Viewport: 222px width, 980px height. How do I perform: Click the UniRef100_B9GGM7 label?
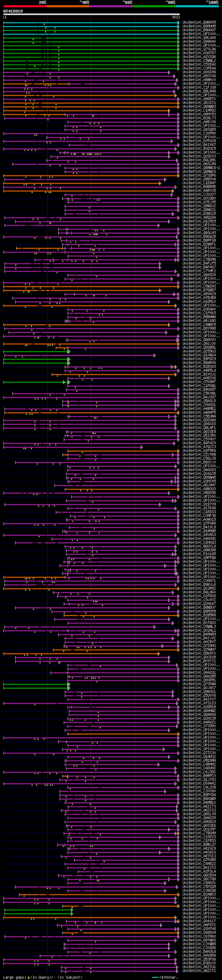pyautogui.click(x=199, y=390)
